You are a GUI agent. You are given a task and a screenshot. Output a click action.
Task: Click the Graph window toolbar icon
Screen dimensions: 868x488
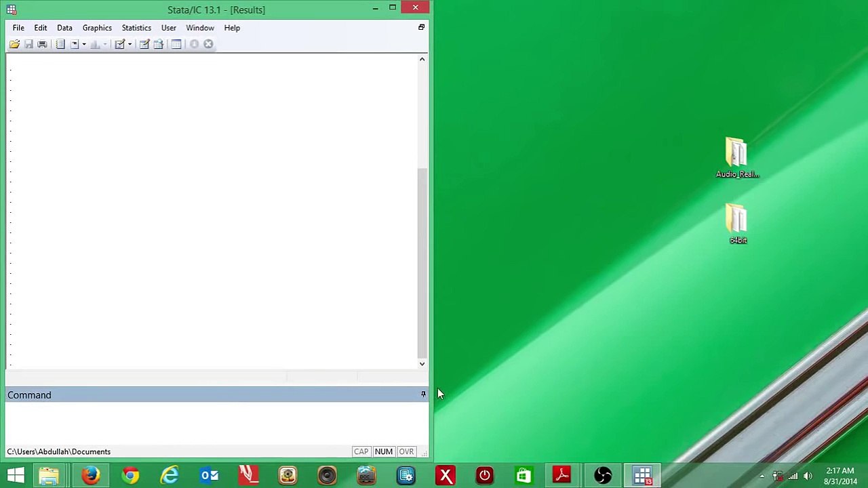(95, 44)
